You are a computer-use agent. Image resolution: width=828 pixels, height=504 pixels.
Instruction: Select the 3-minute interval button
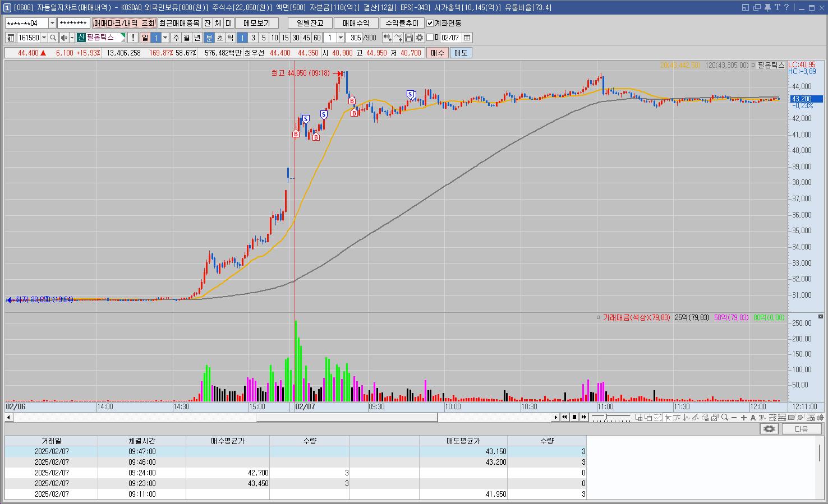pyautogui.click(x=253, y=38)
